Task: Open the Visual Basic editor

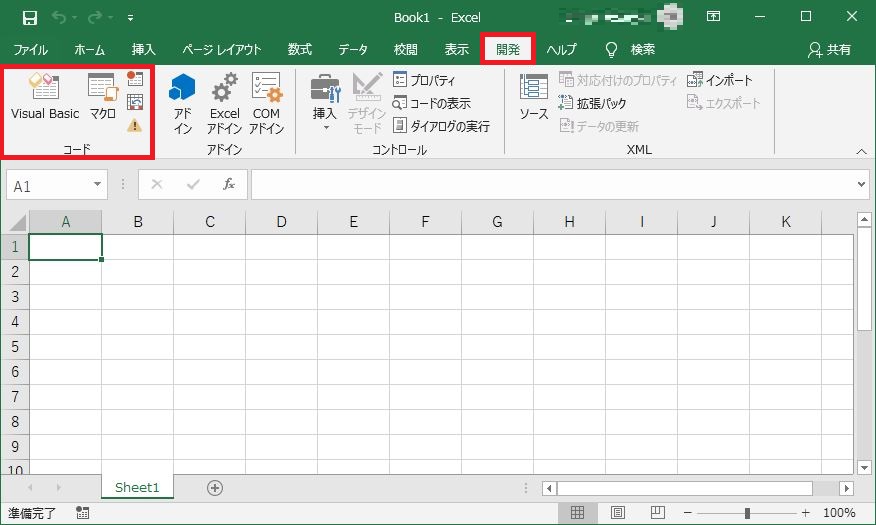Action: (x=45, y=96)
